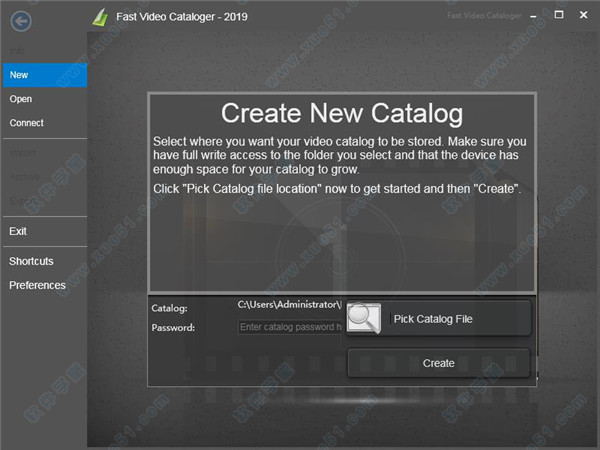The image size is (600, 450).
Task: Click the back arrow icon
Action: pyautogui.click(x=21, y=21)
